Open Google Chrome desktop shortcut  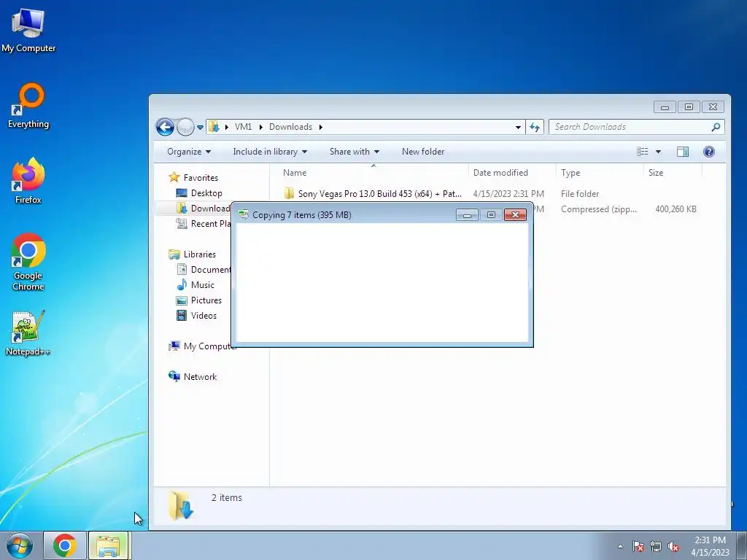click(28, 262)
